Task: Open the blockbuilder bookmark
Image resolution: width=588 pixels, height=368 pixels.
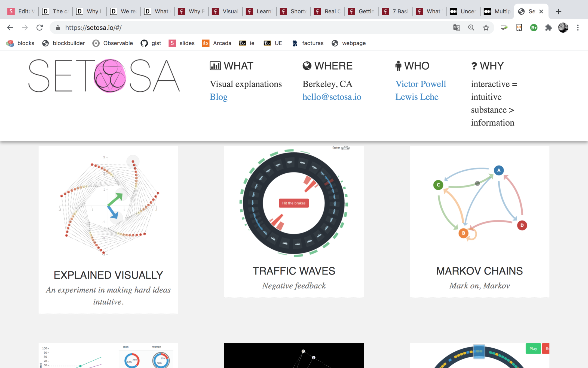Action: pyautogui.click(x=64, y=43)
